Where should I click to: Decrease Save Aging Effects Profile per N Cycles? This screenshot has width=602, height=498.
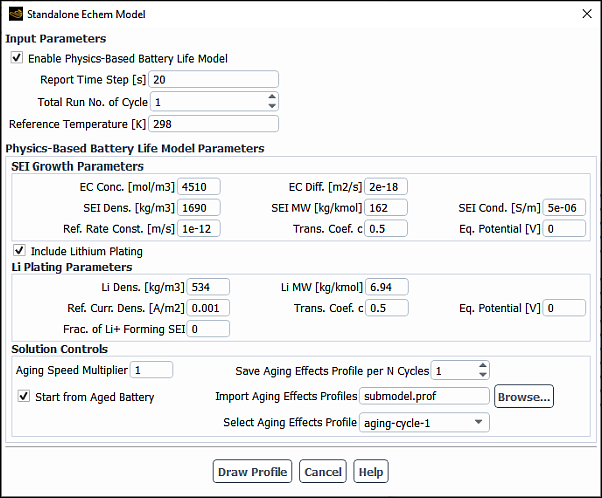[x=483, y=375]
